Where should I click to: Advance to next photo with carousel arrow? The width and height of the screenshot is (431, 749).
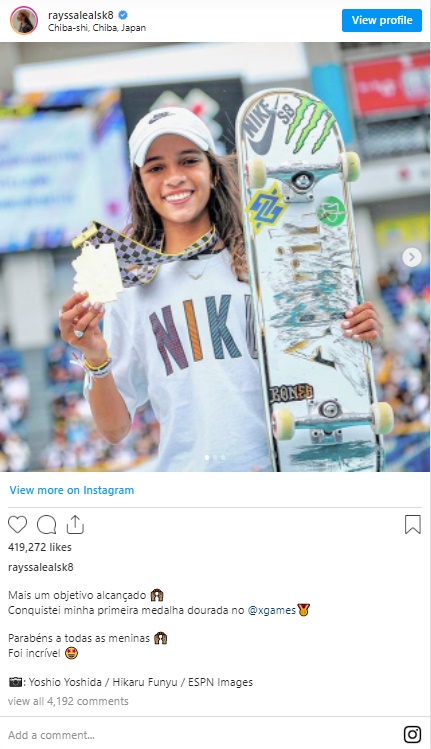click(x=411, y=257)
